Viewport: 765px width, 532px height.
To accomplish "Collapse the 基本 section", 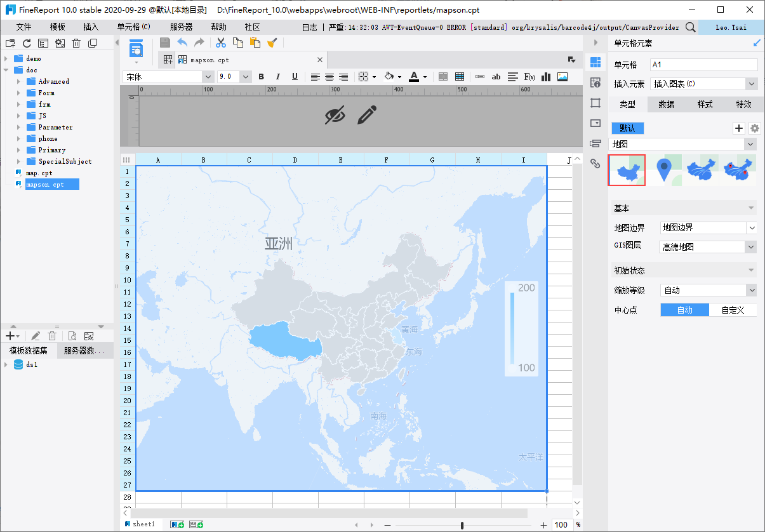I will 751,208.
